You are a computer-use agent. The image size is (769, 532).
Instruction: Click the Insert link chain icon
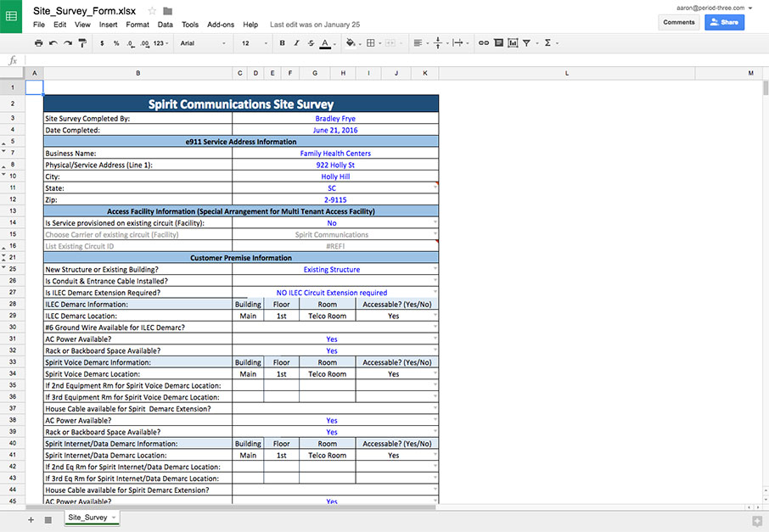pyautogui.click(x=484, y=43)
